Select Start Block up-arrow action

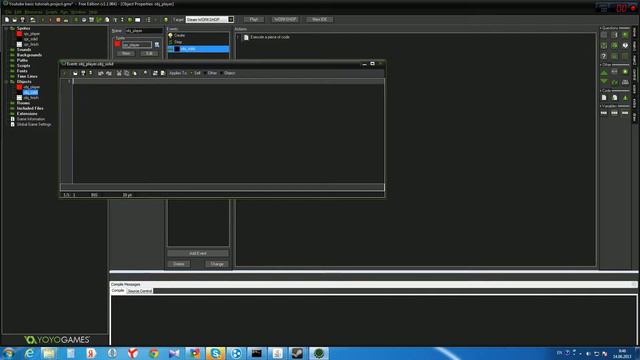[604, 72]
